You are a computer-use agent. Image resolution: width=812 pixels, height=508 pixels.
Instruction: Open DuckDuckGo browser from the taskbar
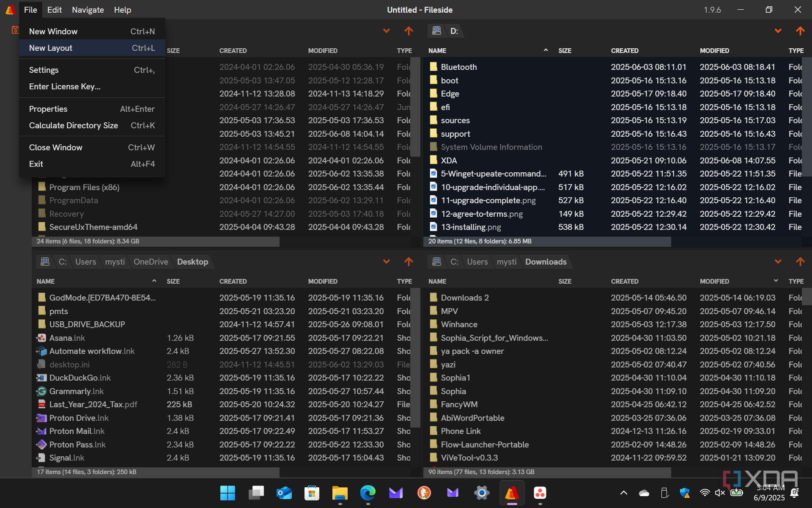(x=424, y=493)
